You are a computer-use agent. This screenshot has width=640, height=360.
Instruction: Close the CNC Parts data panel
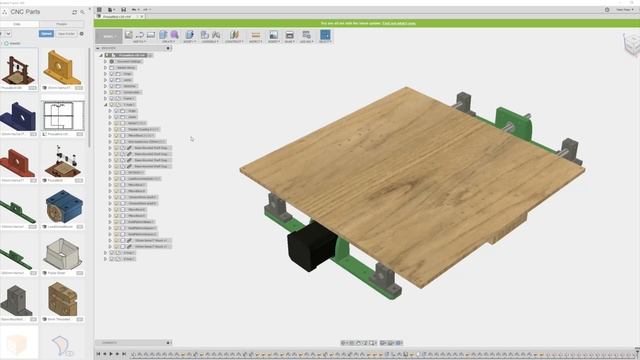pos(90,8)
